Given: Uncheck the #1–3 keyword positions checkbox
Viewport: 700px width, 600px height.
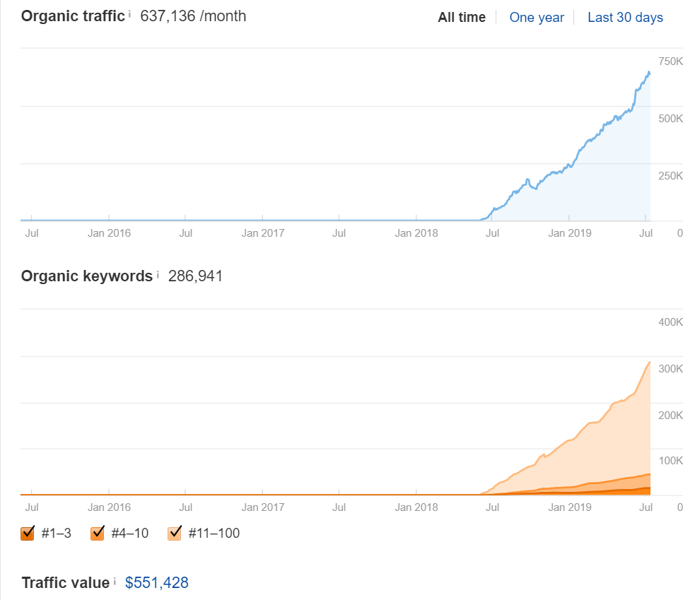Looking at the screenshot, I should tap(28, 533).
